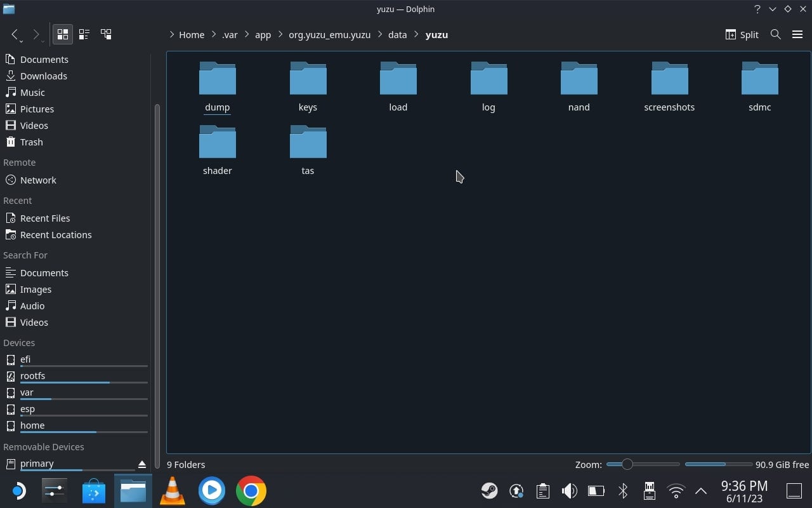Open Steam from the system tray
This screenshot has height=508, width=812.
489,490
